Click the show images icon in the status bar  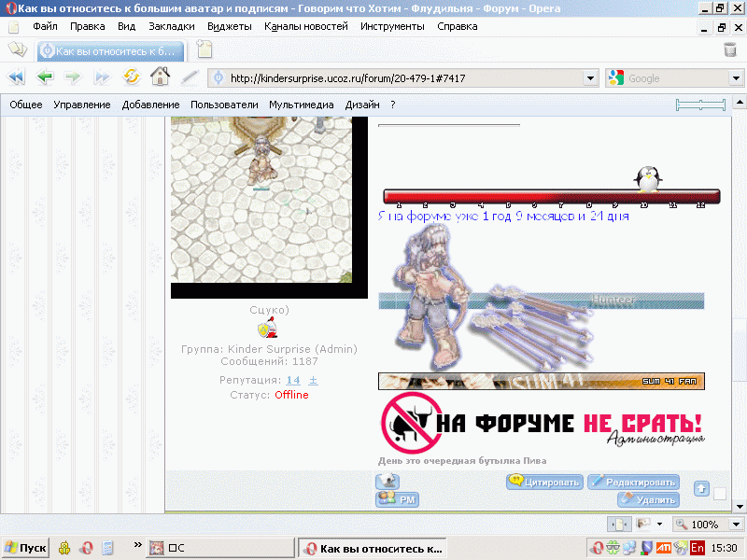click(643, 525)
